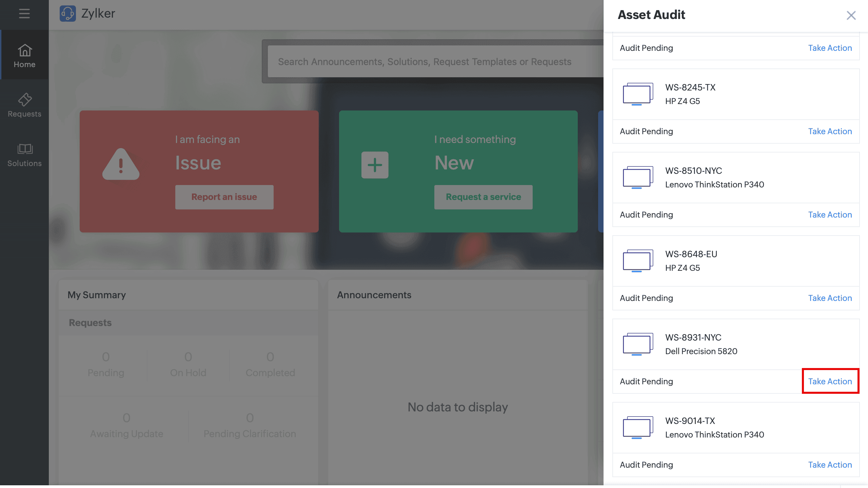Open Solutions from the sidebar
The width and height of the screenshot is (868, 488).
tap(24, 155)
